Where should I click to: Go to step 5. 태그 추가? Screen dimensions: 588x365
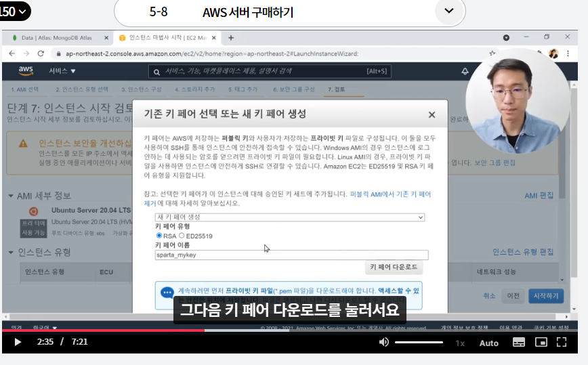[x=243, y=89]
